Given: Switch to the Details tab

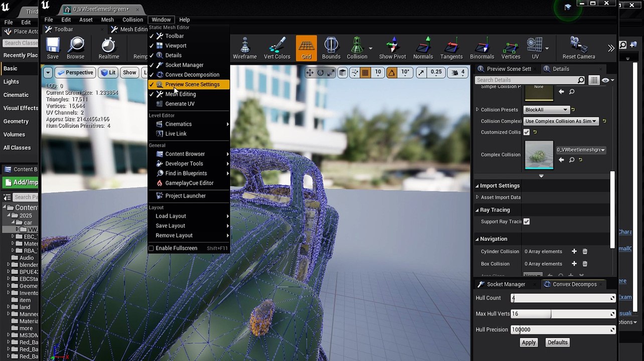Looking at the screenshot, I should click(x=561, y=69).
